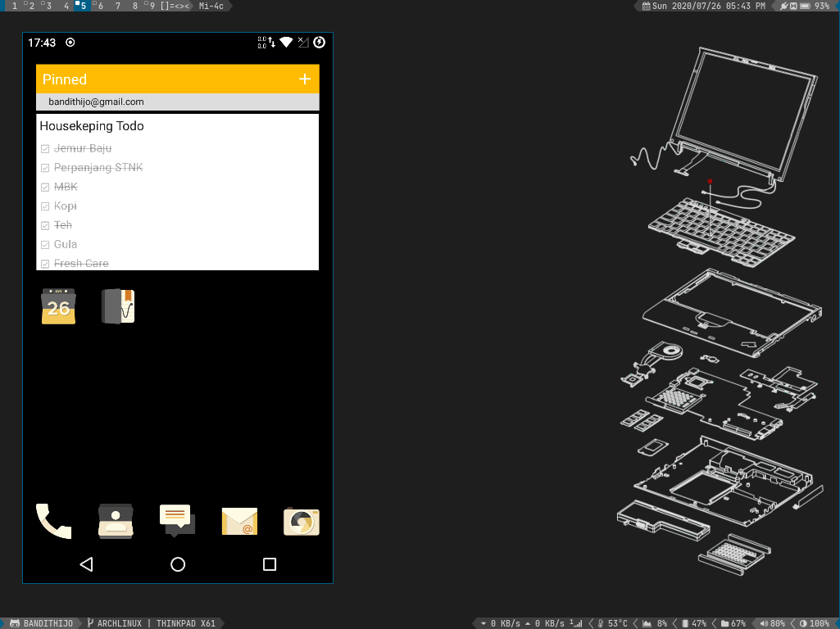840x629 pixels.
Task: Add a new note with the plus button
Action: tap(305, 79)
